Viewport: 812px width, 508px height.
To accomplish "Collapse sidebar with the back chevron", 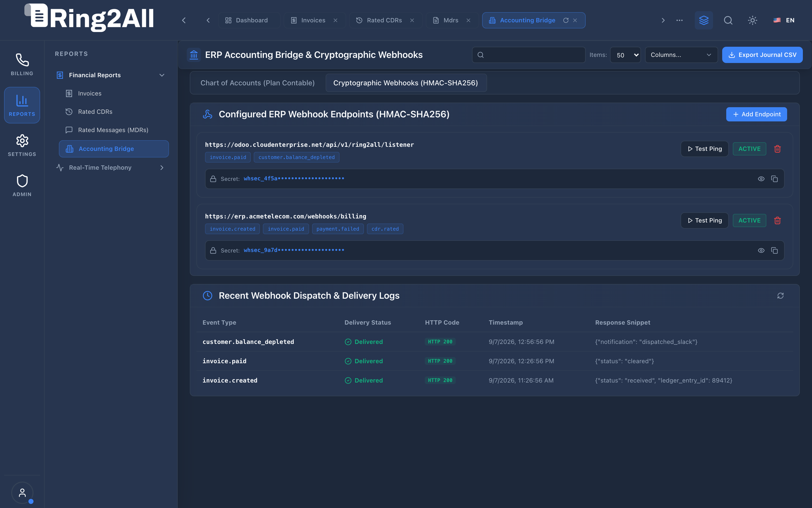I will point(184,21).
